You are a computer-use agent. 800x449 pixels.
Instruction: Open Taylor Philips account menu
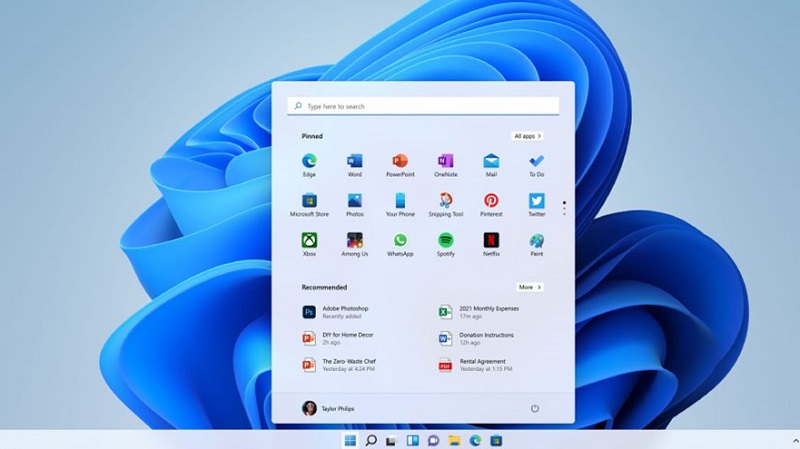(328, 408)
